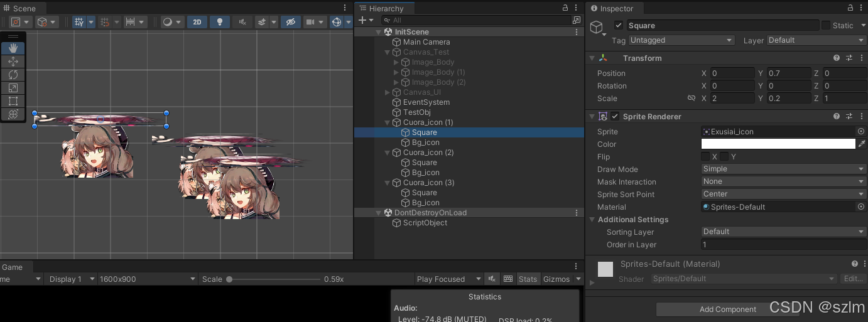Open Sprite Renderer more options menu
The height and width of the screenshot is (322, 868).
point(861,116)
